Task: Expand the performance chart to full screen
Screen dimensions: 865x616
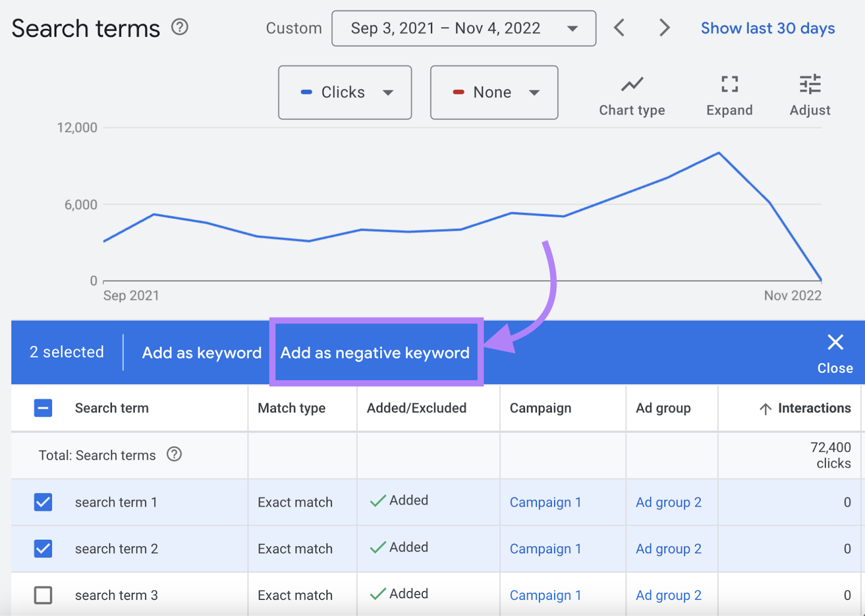Action: tap(729, 92)
